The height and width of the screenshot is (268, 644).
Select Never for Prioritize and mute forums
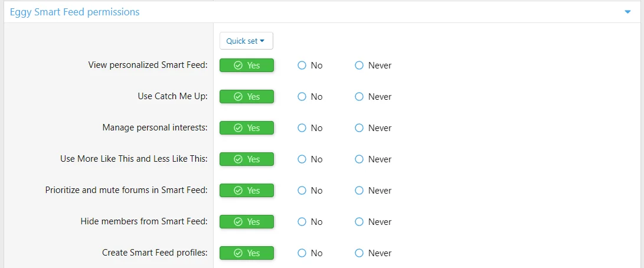point(373,190)
